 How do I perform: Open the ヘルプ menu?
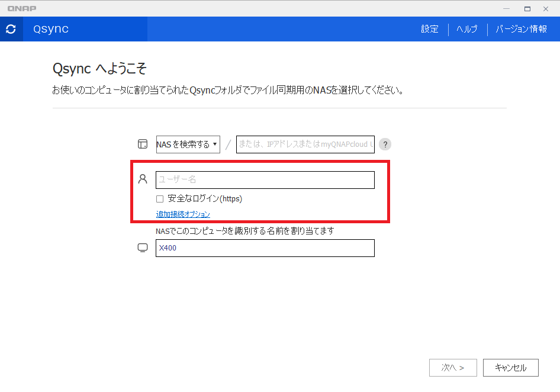tap(467, 29)
